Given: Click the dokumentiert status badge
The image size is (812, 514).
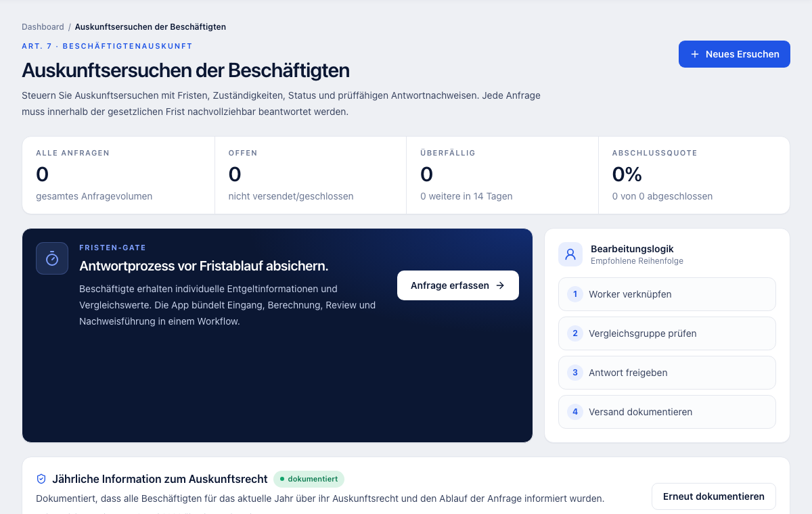Looking at the screenshot, I should pos(309,479).
